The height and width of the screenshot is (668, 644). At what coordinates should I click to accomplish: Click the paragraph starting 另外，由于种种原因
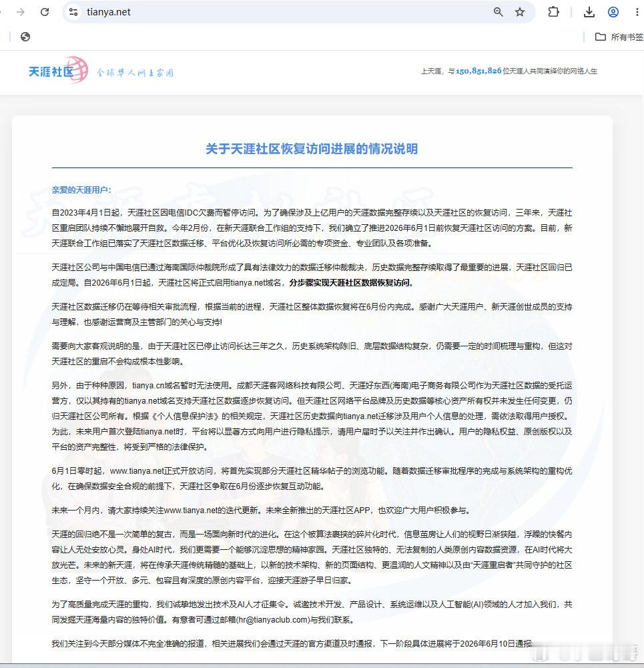(312, 416)
